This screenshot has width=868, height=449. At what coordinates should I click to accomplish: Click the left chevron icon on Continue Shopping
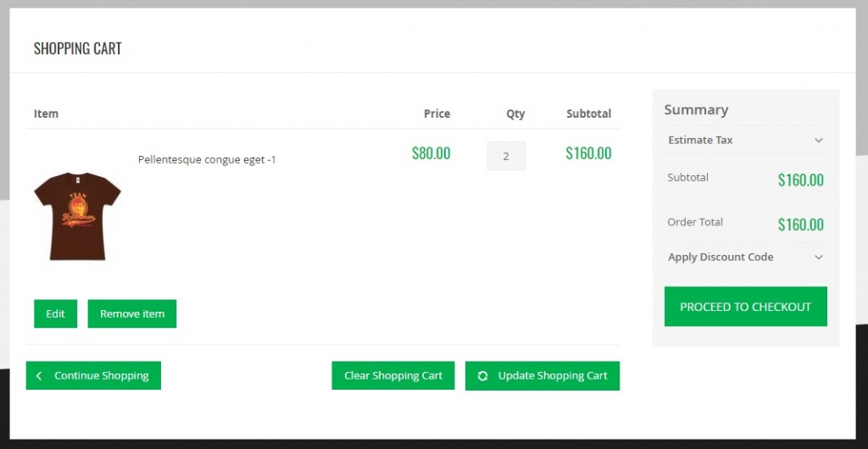pyautogui.click(x=39, y=375)
